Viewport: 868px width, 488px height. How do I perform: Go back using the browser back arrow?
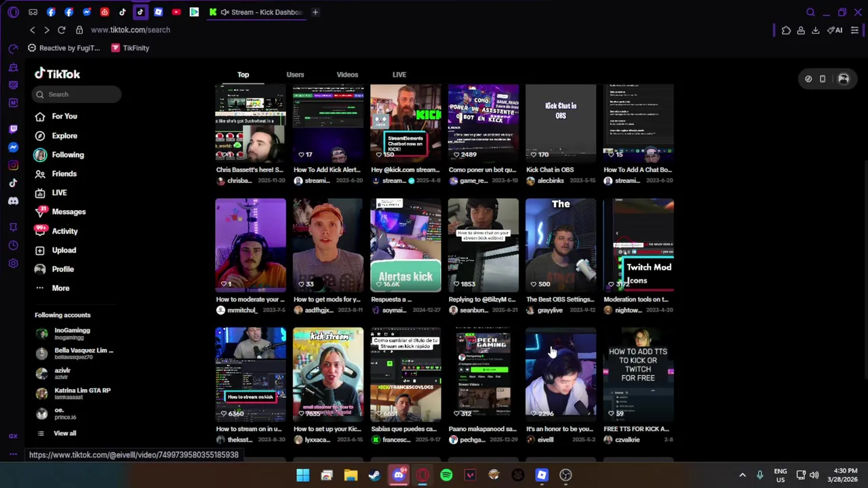tap(32, 30)
